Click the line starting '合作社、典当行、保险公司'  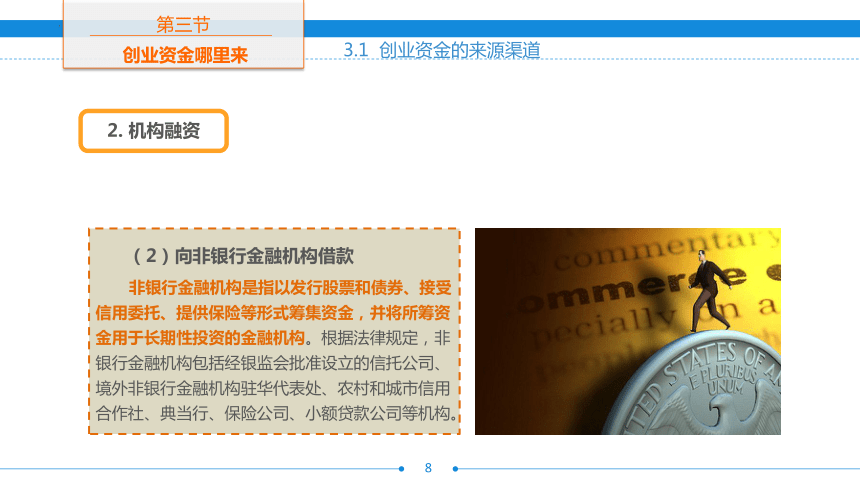[x=276, y=413]
